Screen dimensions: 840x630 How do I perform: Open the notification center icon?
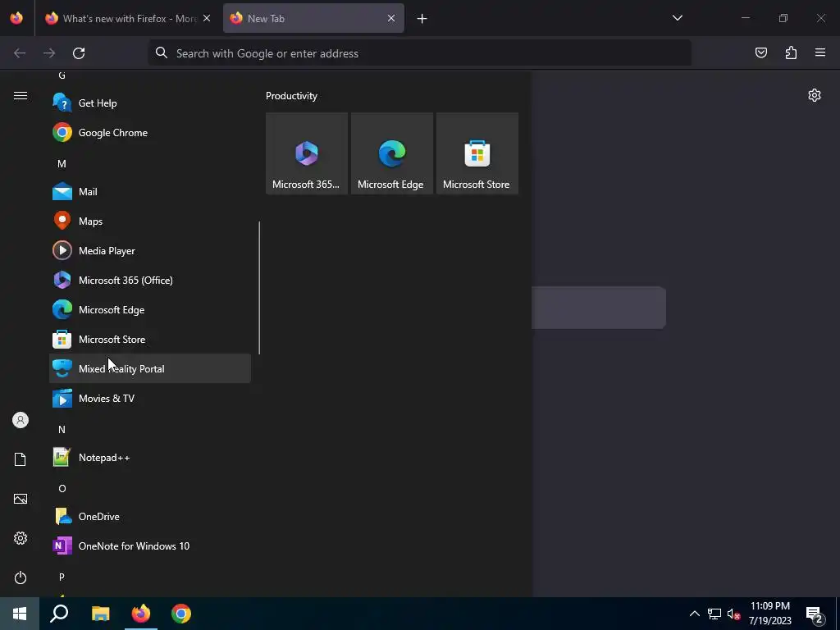pyautogui.click(x=814, y=614)
